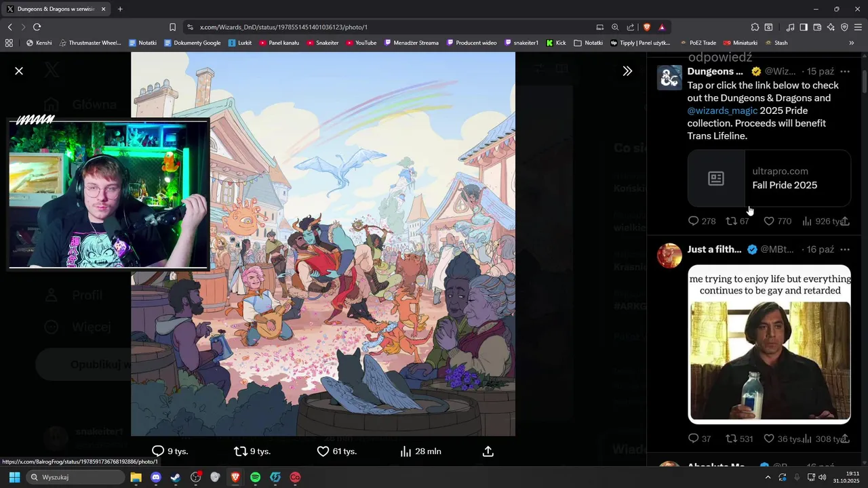The width and height of the screenshot is (868, 488).
Task: Open more options on Just a filth... post
Action: (845, 249)
